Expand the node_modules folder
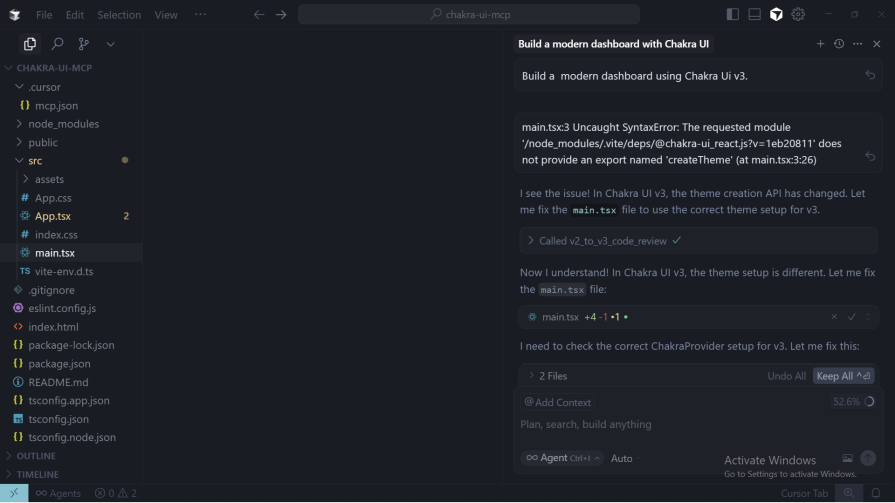This screenshot has height=503, width=895. click(x=63, y=124)
